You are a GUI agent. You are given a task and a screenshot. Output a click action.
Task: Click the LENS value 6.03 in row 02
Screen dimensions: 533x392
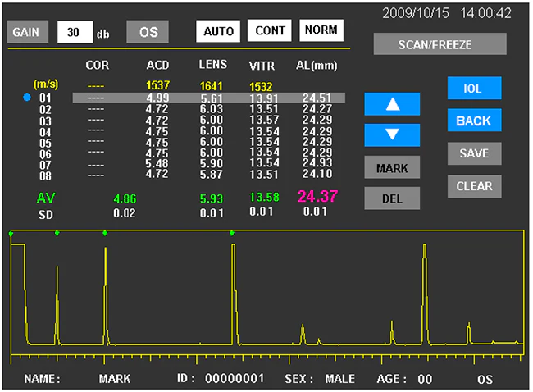[211, 109]
